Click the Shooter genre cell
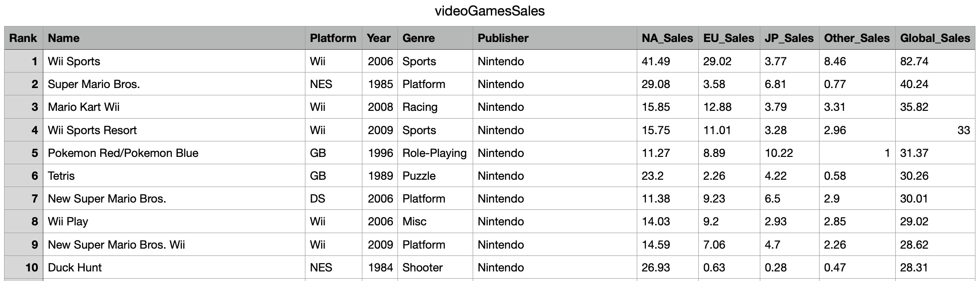This screenshot has width=980, height=281. pos(435,267)
